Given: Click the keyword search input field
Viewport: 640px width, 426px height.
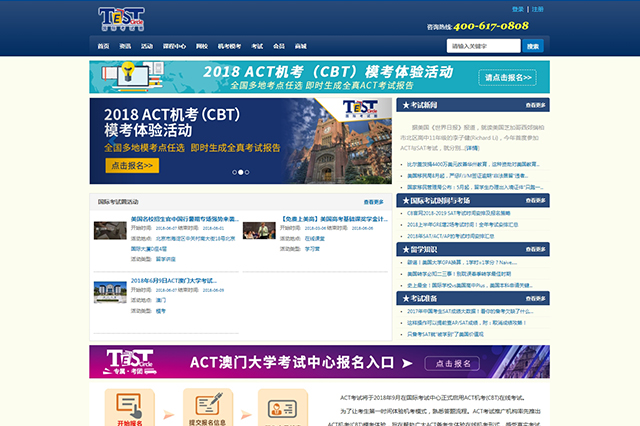Looking at the screenshot, I should coord(484,46).
